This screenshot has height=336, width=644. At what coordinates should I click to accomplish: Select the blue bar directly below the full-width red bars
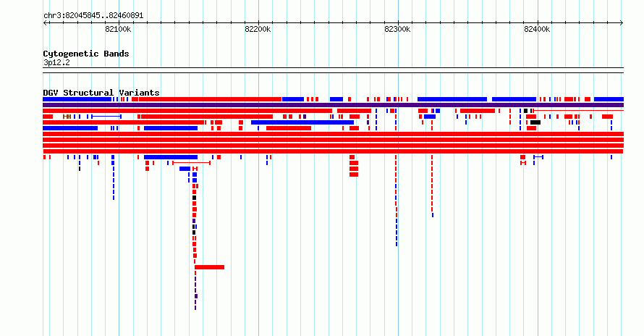click(171, 157)
